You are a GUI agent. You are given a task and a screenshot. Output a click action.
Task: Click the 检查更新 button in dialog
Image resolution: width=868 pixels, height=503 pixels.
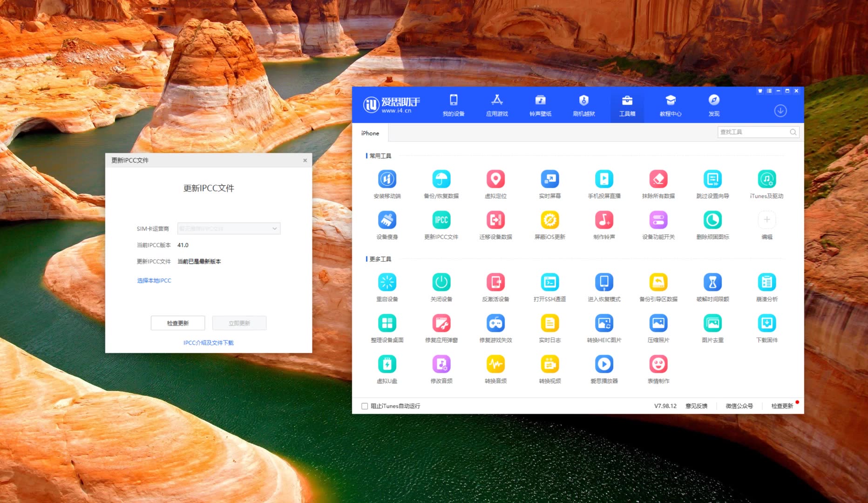[178, 323]
